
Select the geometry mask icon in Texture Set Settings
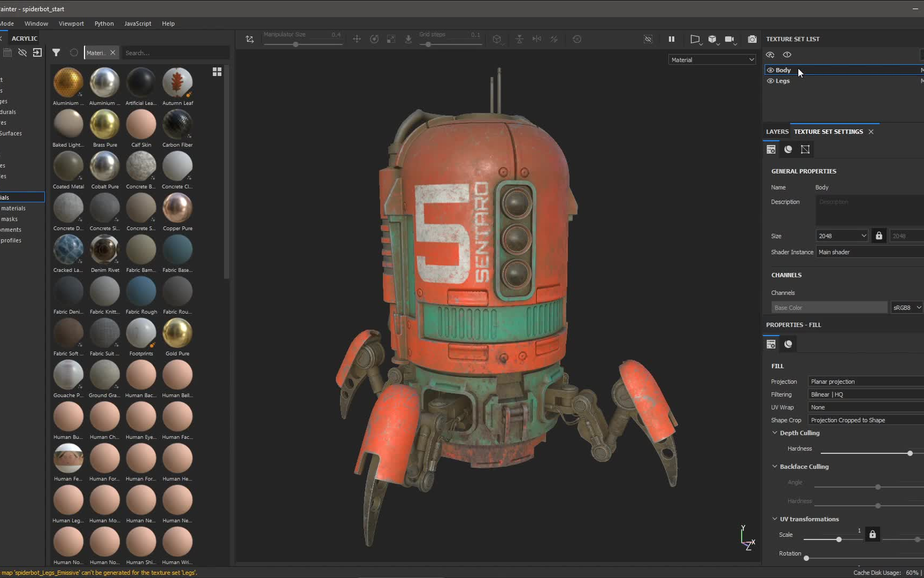pyautogui.click(x=806, y=149)
